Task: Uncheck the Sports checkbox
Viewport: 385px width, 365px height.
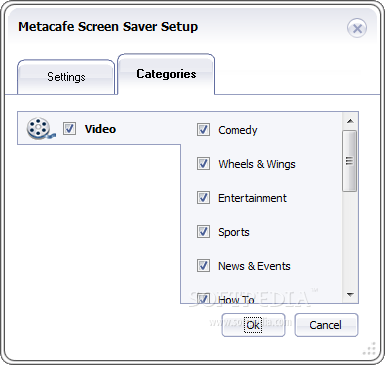Action: tap(203, 231)
